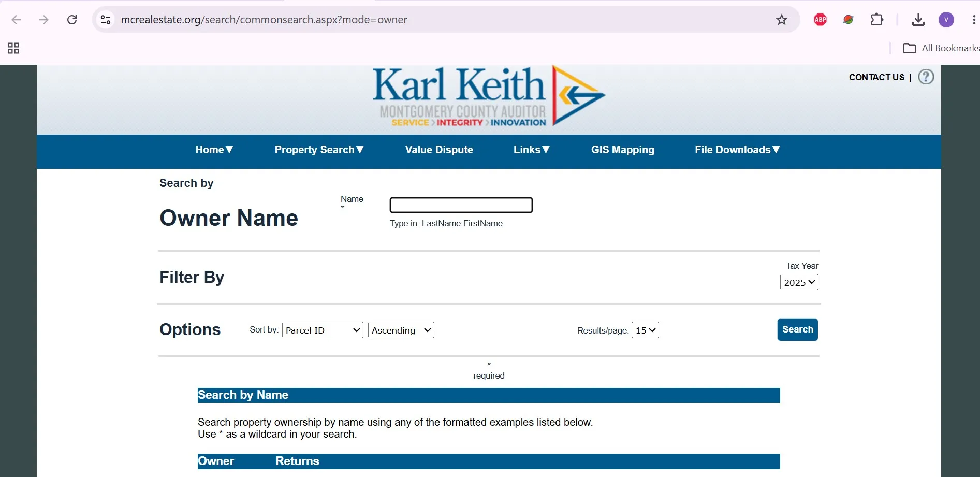Click the 'Search by Name' header bar
The image size is (980, 477).
pos(489,395)
